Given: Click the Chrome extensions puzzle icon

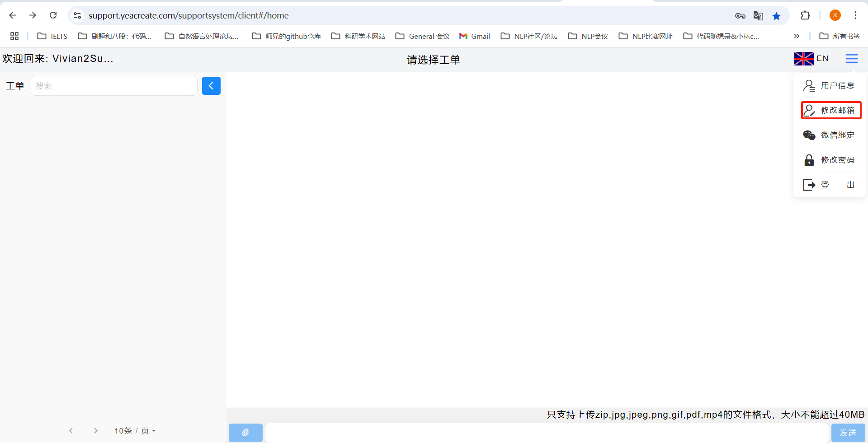Looking at the screenshot, I should pos(805,15).
